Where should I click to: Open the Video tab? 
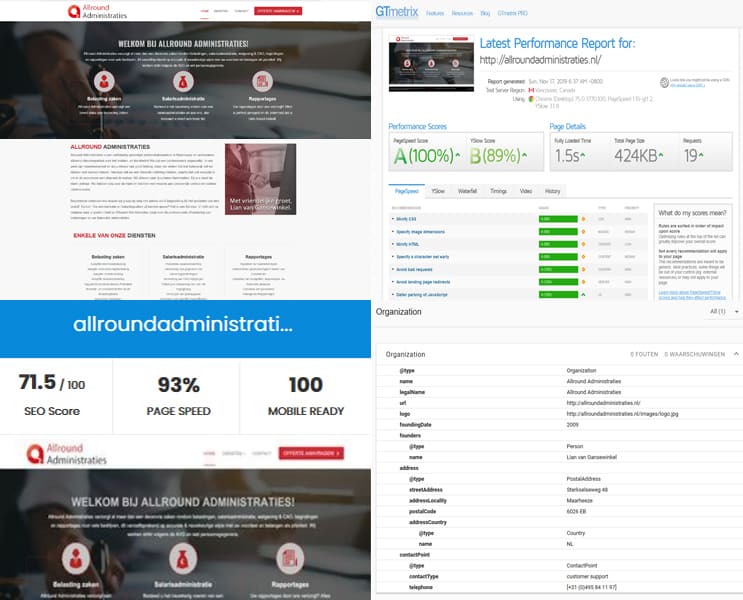(x=526, y=191)
